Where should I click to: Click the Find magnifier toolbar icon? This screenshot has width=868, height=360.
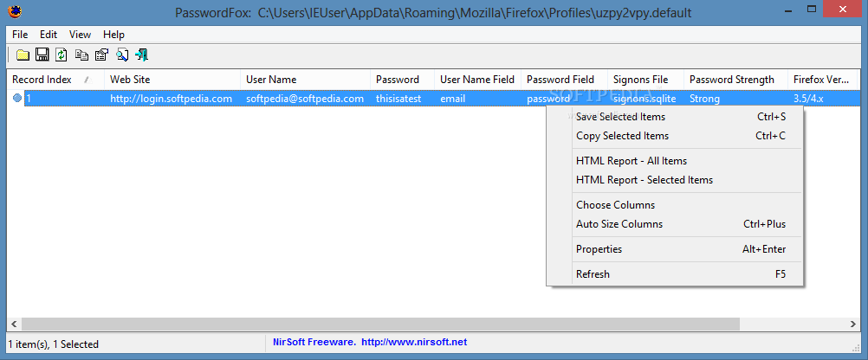click(122, 55)
